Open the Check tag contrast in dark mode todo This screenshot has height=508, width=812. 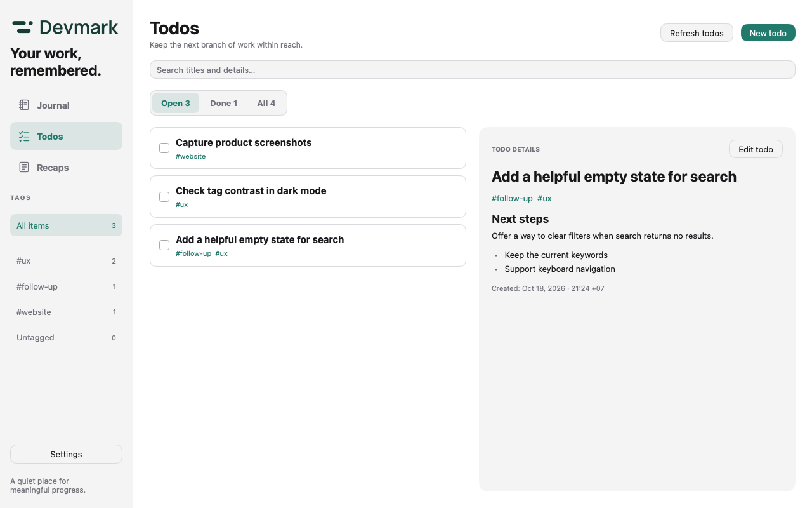[308, 197]
